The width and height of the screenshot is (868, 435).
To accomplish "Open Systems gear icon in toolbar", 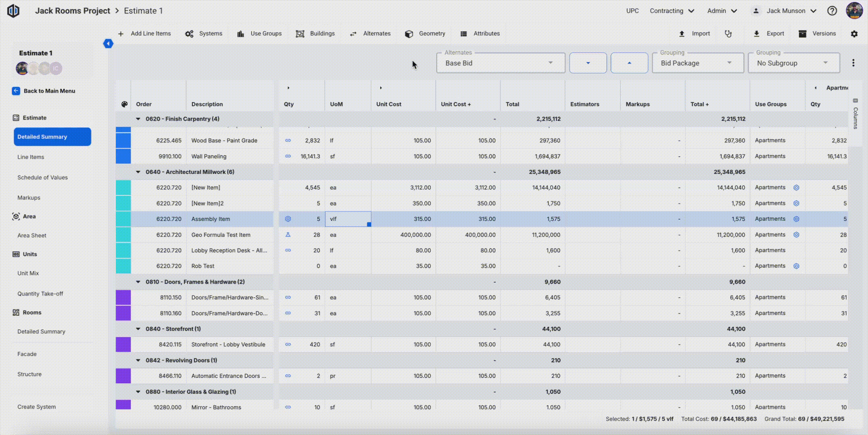I will pos(189,34).
